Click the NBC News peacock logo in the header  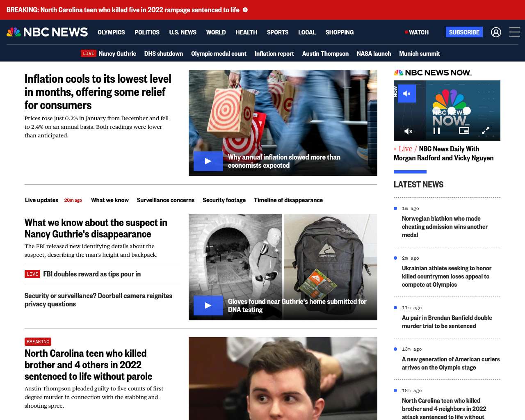[x=47, y=32]
